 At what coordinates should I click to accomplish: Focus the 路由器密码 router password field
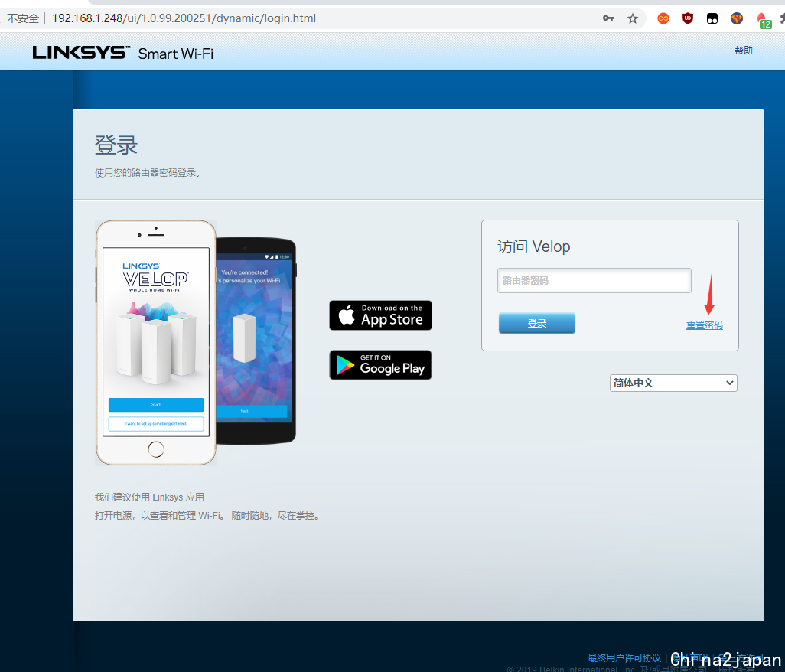(594, 280)
